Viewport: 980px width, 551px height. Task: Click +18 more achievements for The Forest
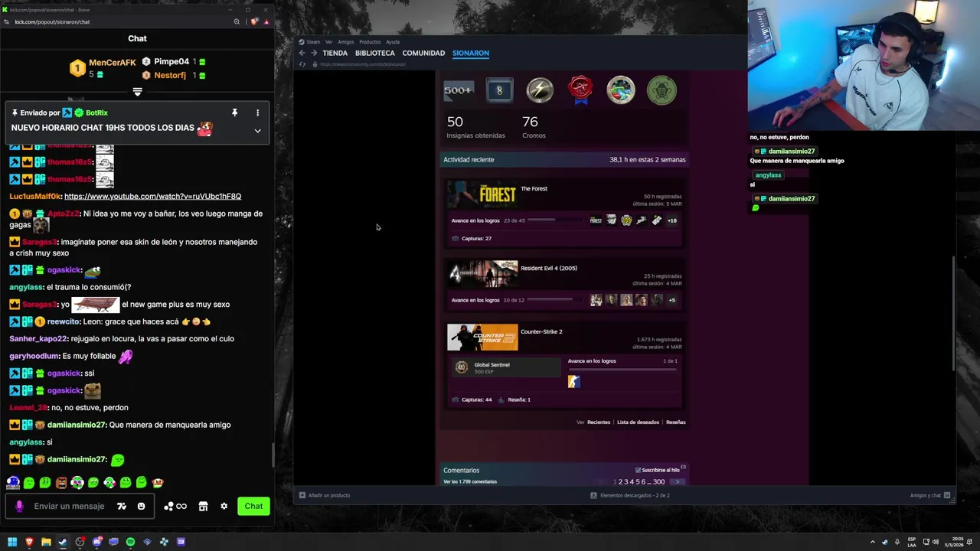pos(671,220)
